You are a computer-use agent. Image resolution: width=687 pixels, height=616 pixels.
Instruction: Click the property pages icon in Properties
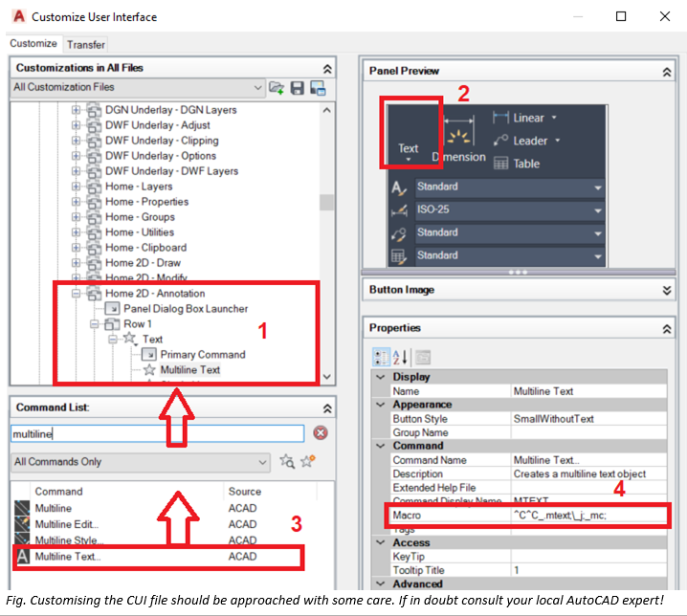423,357
